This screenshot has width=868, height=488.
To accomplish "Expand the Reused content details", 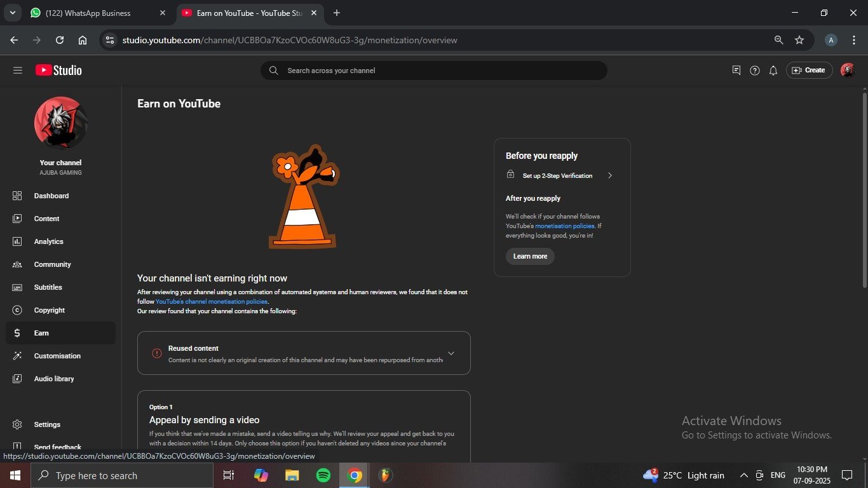I will [x=451, y=353].
